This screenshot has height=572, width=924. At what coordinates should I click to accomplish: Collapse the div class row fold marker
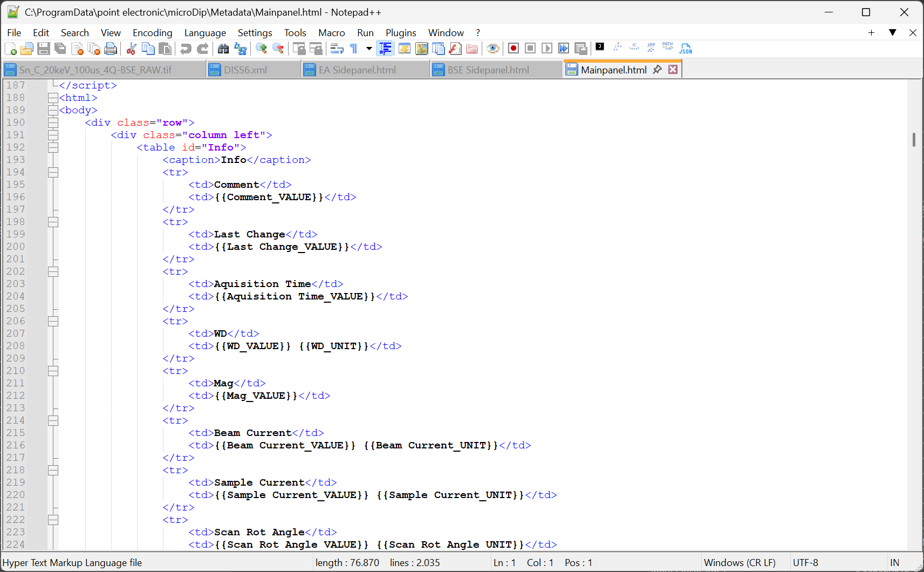click(53, 122)
